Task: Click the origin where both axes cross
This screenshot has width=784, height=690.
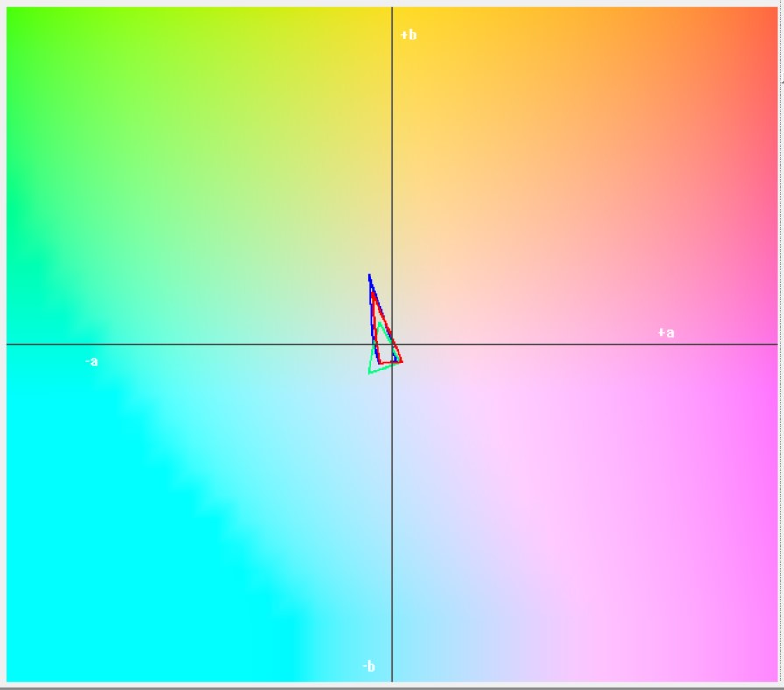Action: 392,344
